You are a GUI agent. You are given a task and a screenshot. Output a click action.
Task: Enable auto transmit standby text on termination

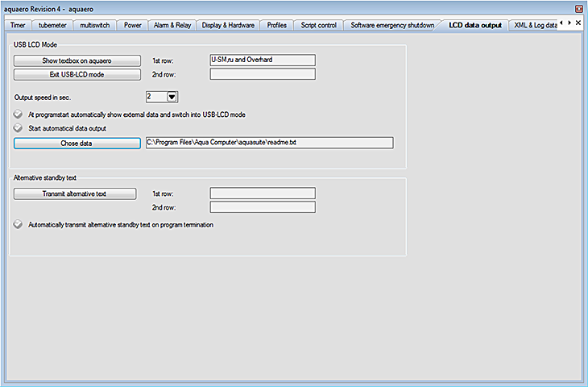[19, 225]
